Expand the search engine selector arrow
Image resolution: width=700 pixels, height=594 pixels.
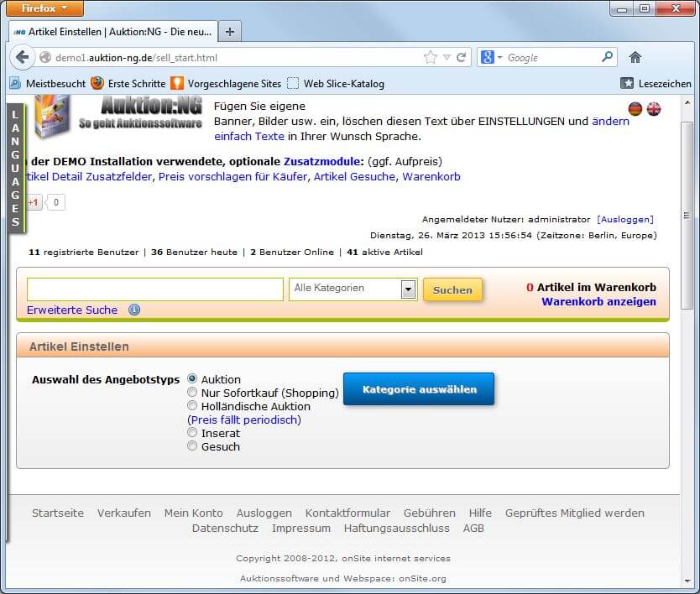click(x=499, y=57)
